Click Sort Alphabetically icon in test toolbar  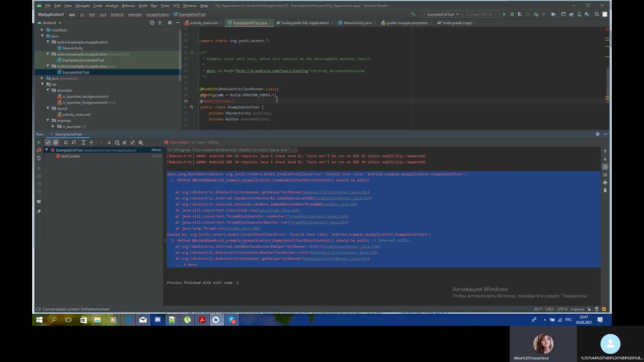click(x=65, y=142)
